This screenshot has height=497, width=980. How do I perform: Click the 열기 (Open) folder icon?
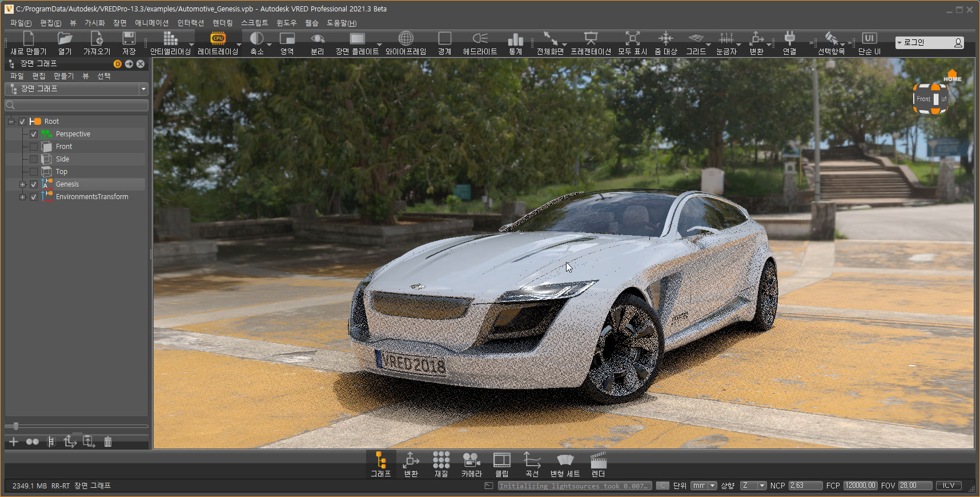(65, 38)
